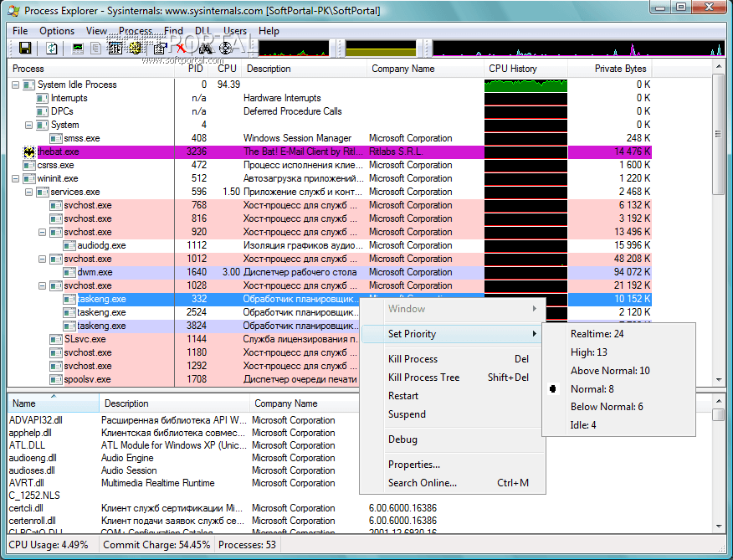733x560 pixels.
Task: Click Search Online in the context menu
Action: point(422,483)
